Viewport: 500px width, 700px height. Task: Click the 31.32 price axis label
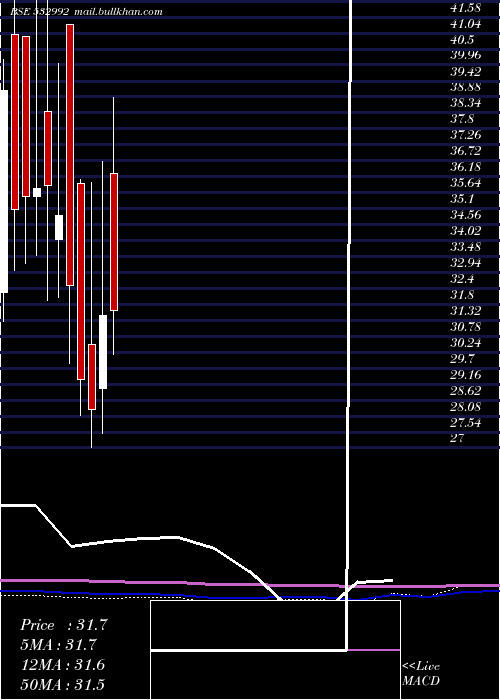[466, 311]
